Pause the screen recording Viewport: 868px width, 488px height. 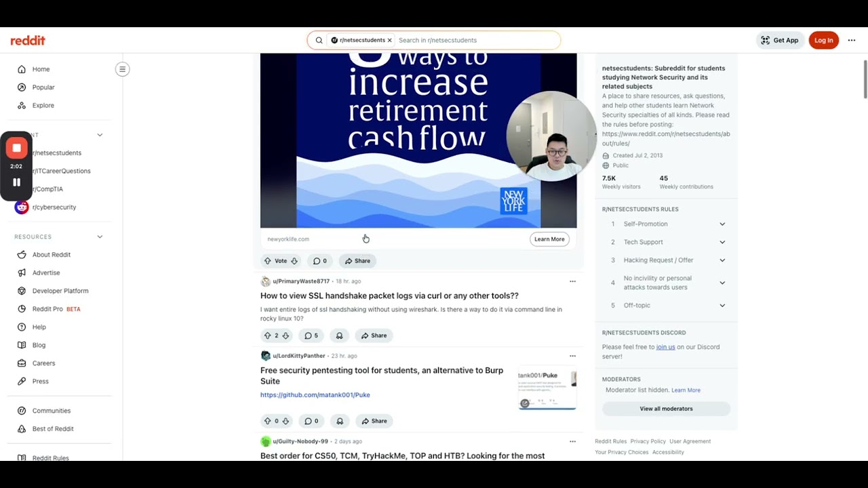click(x=16, y=182)
